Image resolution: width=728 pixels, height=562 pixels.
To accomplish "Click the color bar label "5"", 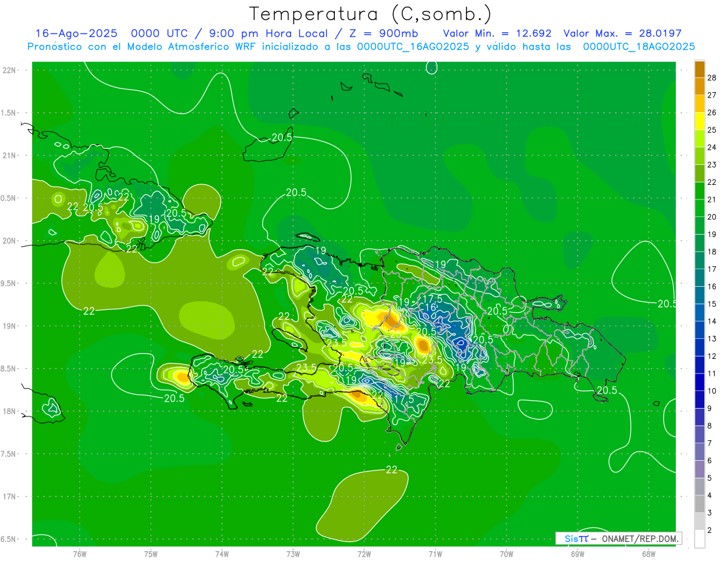I will (x=709, y=478).
